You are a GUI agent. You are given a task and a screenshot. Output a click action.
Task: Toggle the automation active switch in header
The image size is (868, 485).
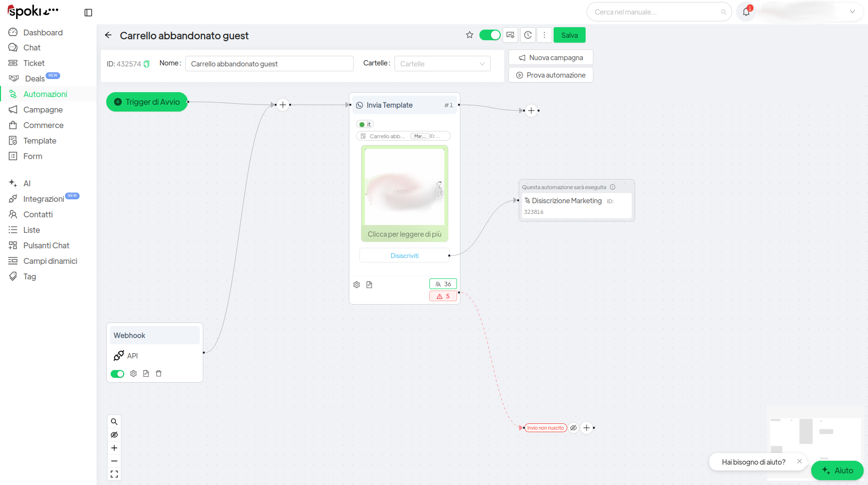pos(490,35)
